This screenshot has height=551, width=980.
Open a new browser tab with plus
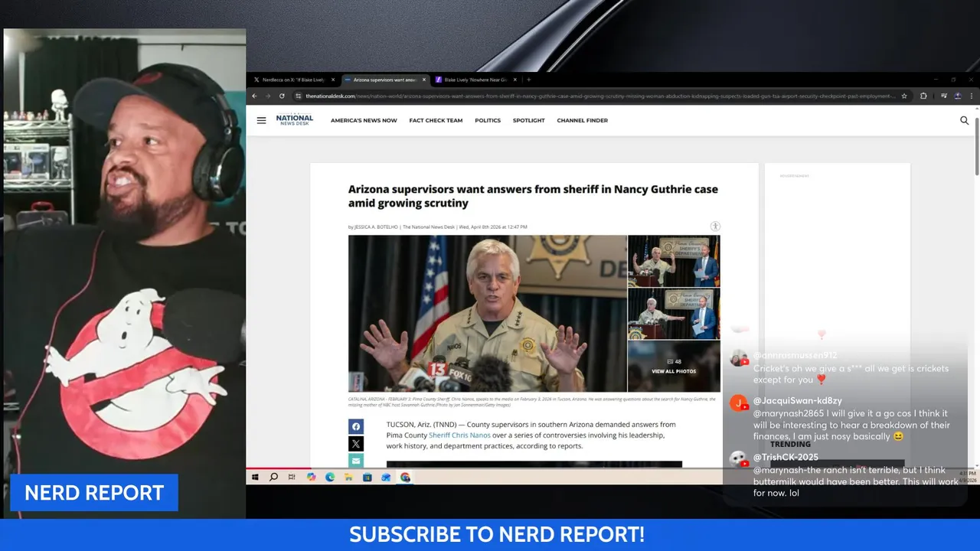[x=528, y=80]
